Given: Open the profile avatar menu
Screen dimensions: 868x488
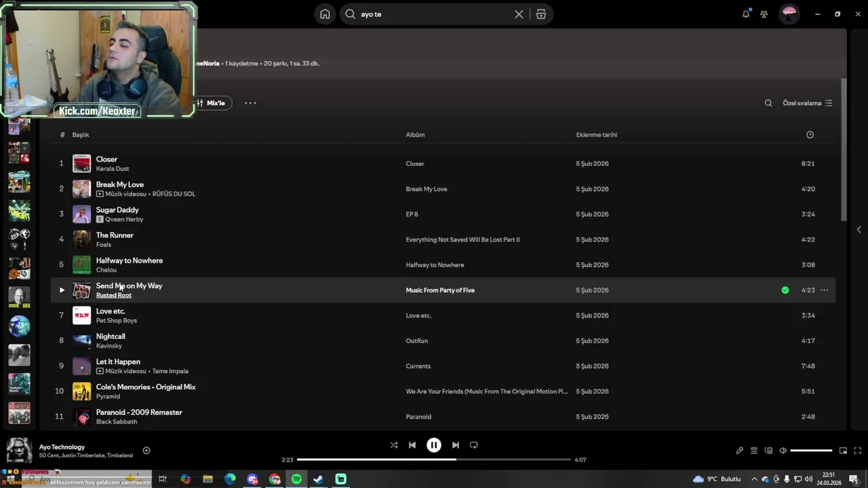Looking at the screenshot, I should [789, 14].
